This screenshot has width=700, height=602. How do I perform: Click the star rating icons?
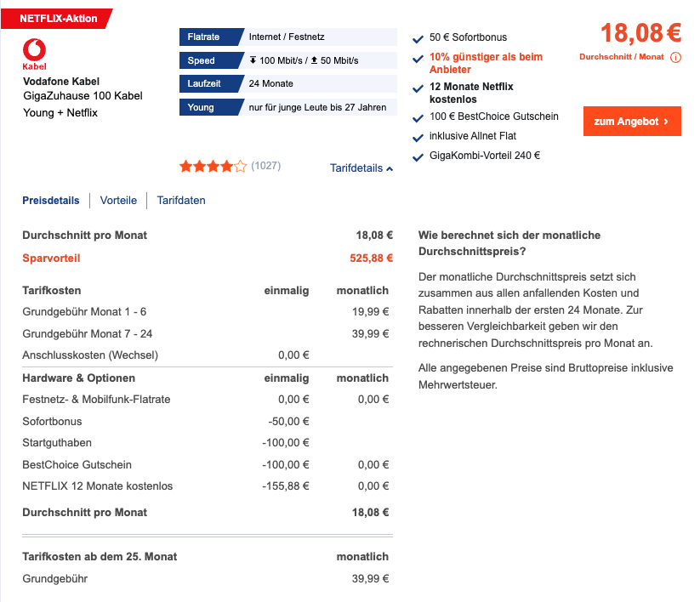[213, 167]
